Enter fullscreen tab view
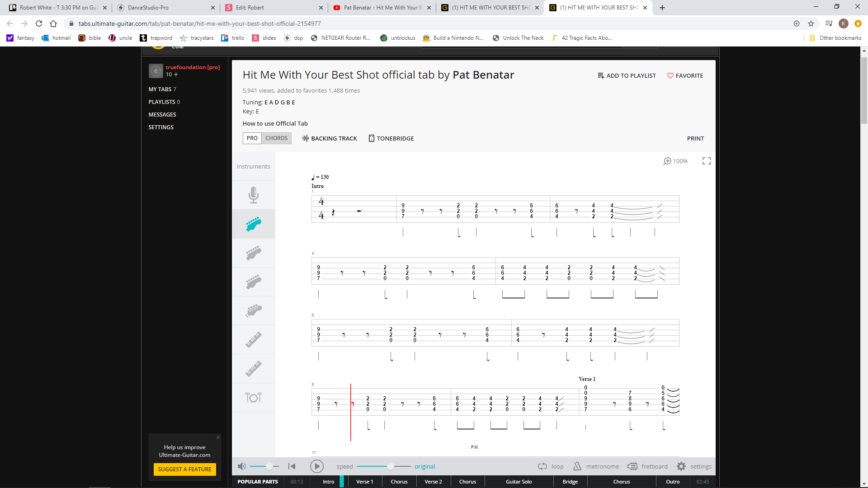868x488 pixels. tap(707, 161)
